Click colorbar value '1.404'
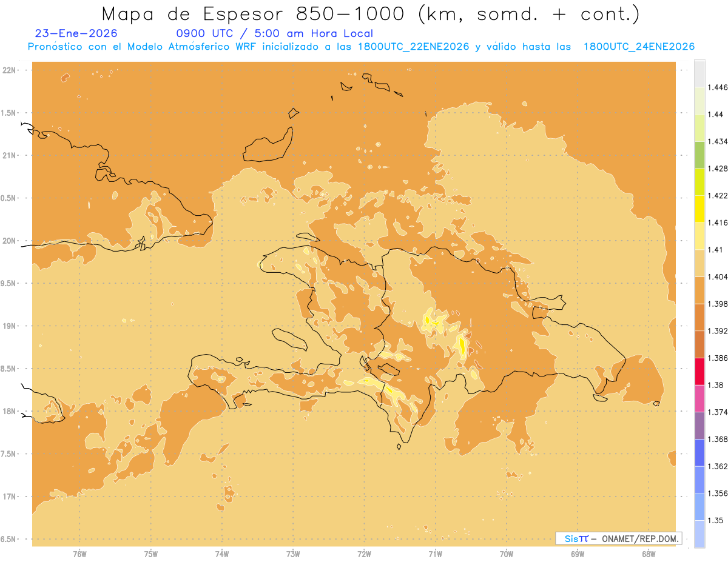The width and height of the screenshot is (728, 562). click(718, 277)
